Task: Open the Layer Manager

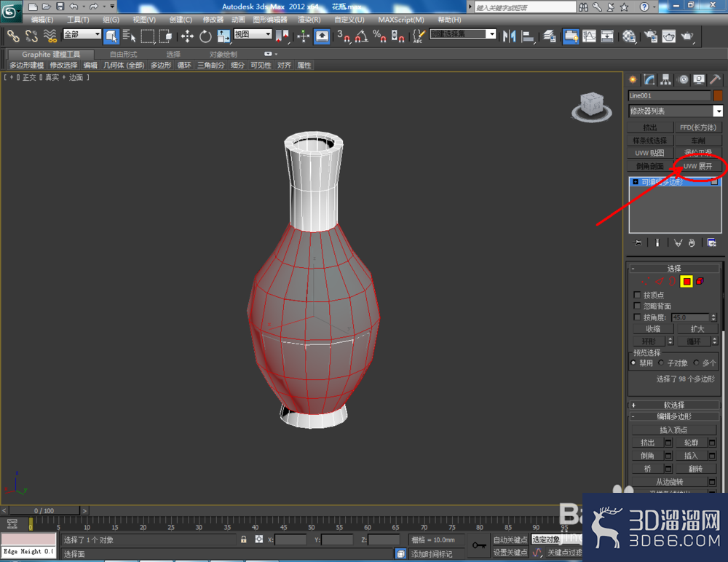Action: (550, 36)
